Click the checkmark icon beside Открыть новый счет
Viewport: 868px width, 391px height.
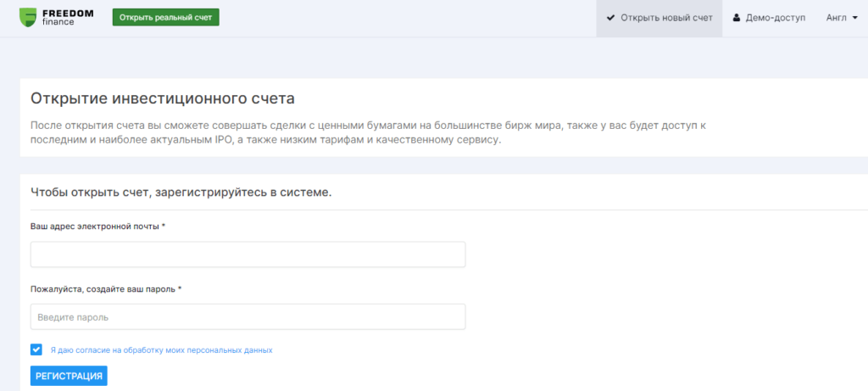pyautogui.click(x=611, y=18)
